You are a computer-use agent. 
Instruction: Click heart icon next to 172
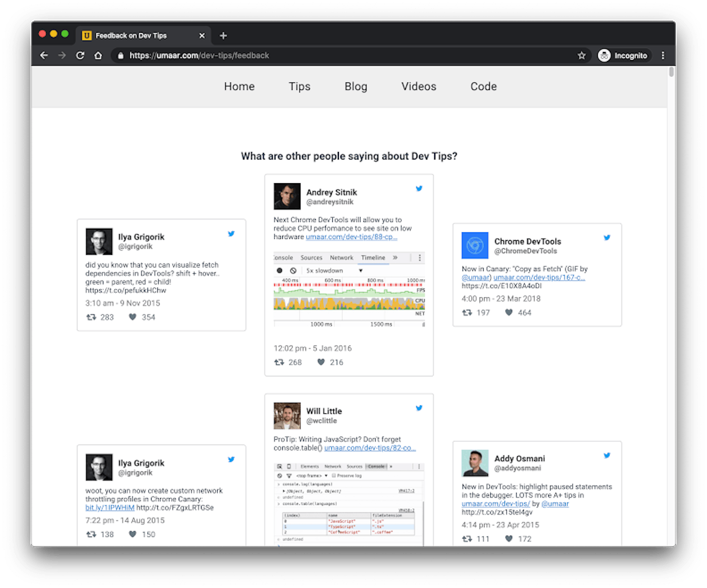(509, 539)
